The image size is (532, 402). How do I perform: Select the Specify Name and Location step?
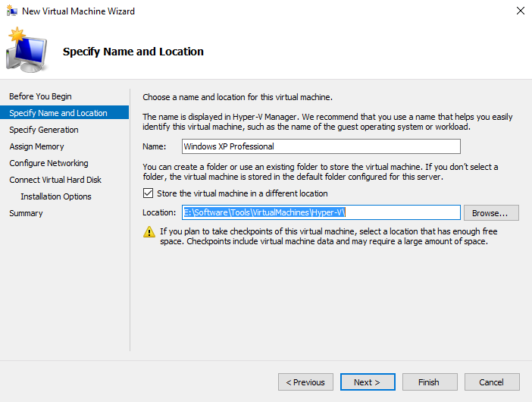58,113
